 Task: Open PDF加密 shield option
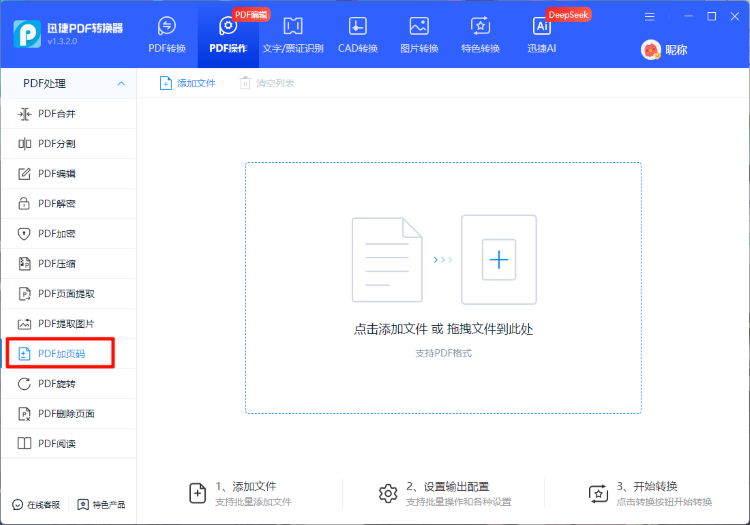coord(57,234)
